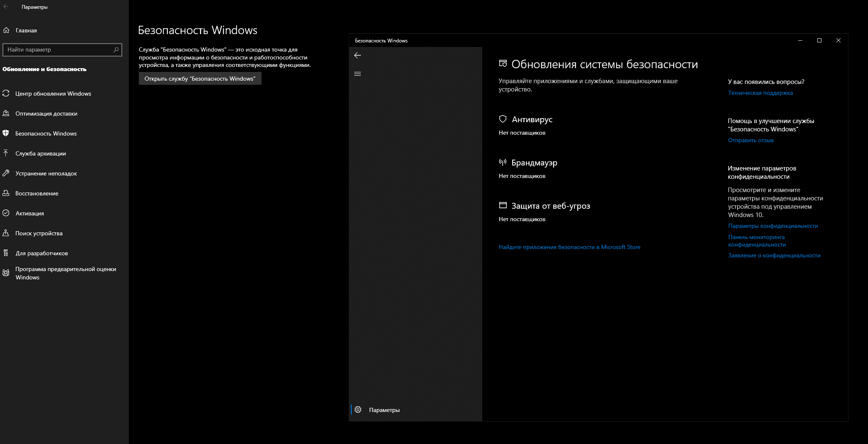
Task: Click the Защита от веб-угроз window icon
Action: 503,205
